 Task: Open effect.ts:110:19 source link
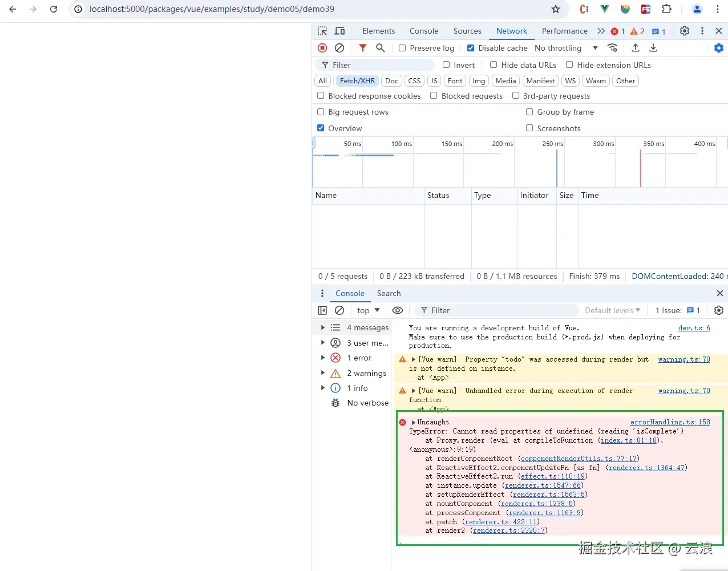click(553, 476)
